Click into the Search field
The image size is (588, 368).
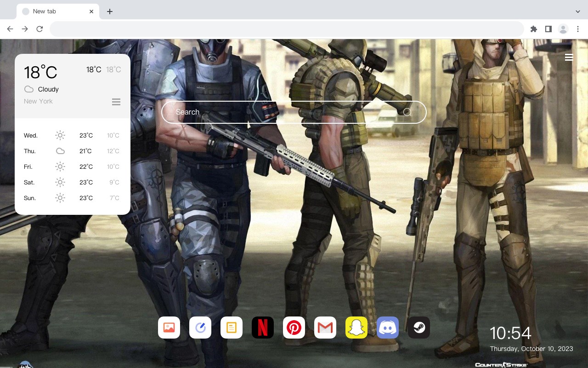pyautogui.click(x=294, y=112)
